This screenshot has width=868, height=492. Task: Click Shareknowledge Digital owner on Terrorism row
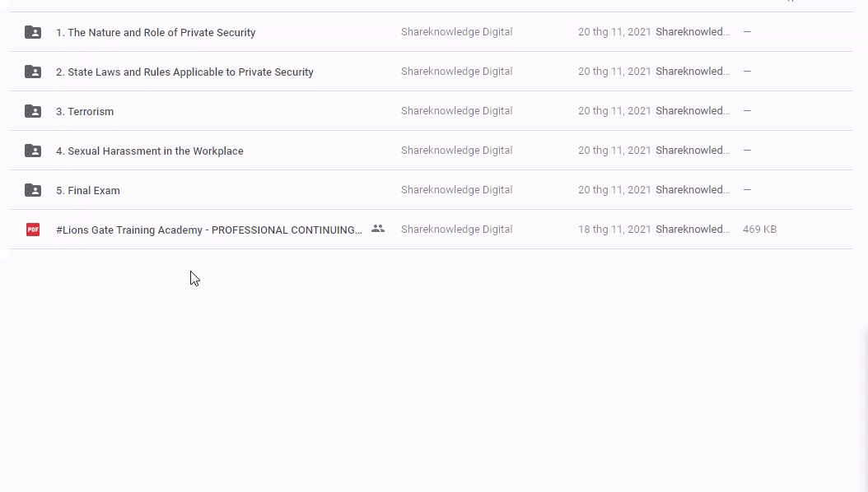tap(456, 111)
